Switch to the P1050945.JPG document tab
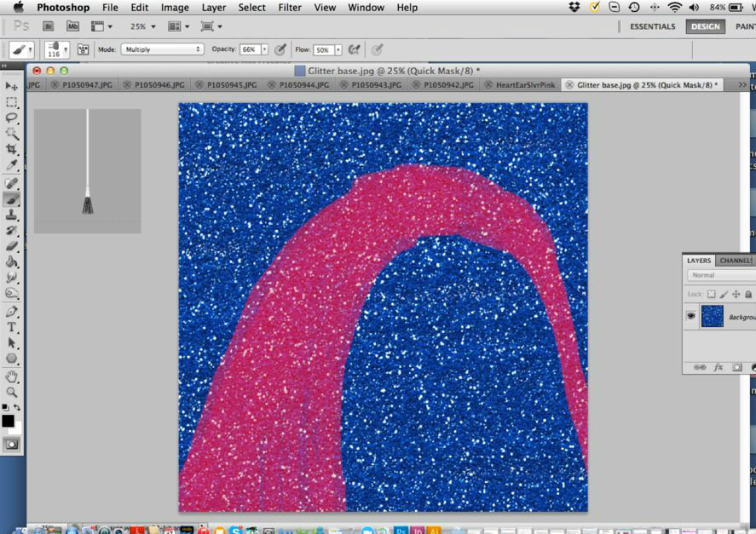The width and height of the screenshot is (756, 534). pos(232,85)
